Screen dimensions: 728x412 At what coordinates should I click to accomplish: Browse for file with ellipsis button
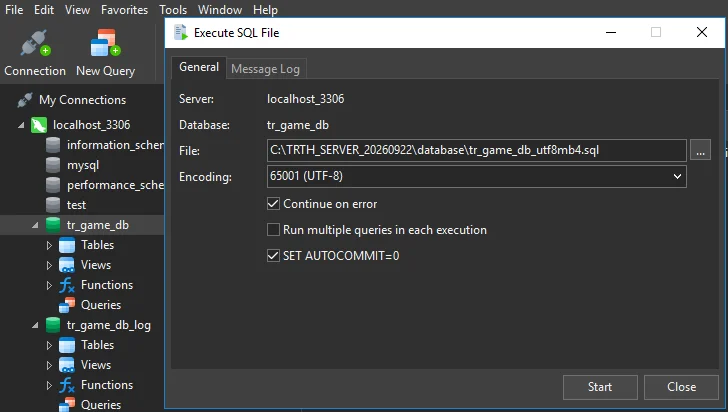pos(700,150)
